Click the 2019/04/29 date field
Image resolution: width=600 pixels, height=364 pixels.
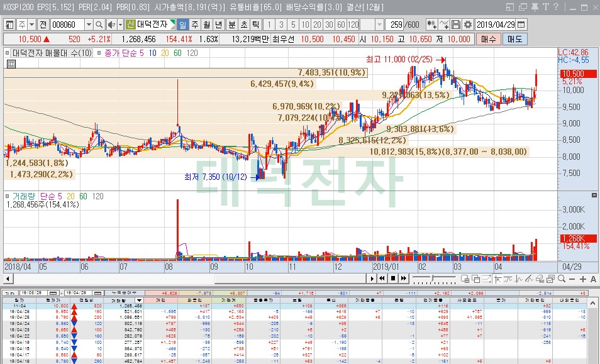point(496,25)
